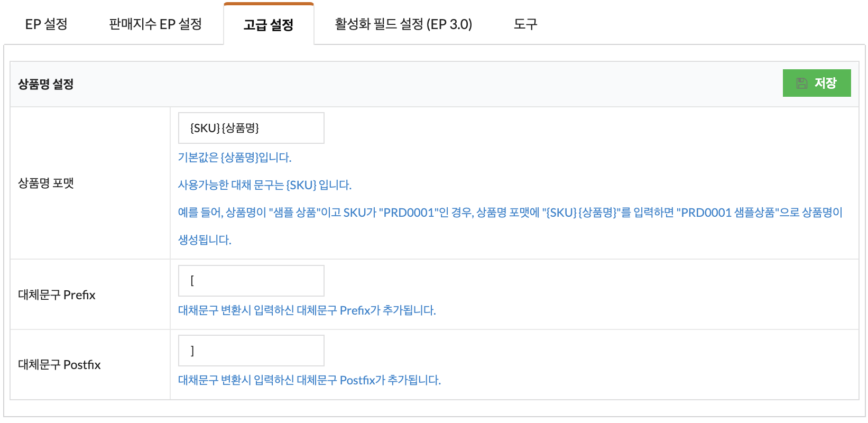This screenshot has height=423, width=868.
Task: Save settings with the green 저장 button
Action: click(817, 83)
